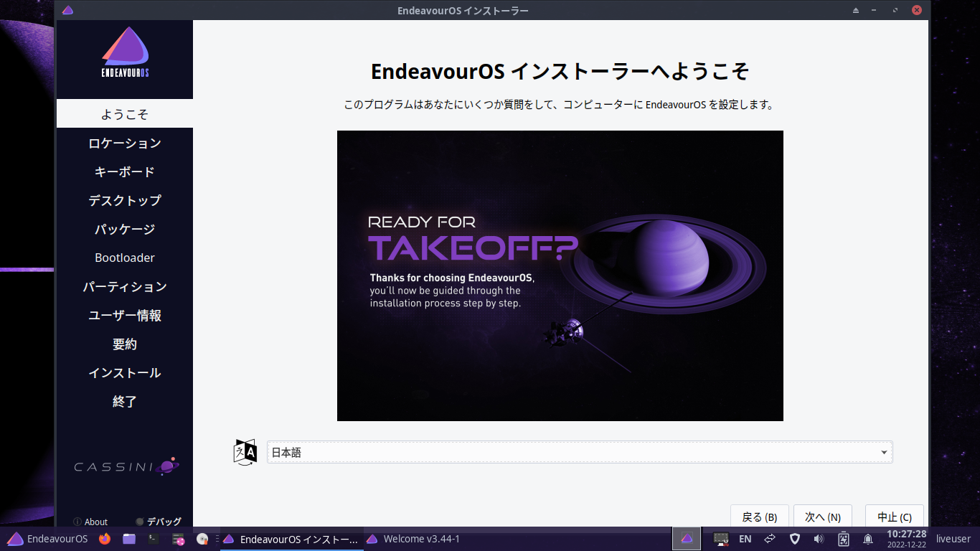The width and height of the screenshot is (980, 551).
Task: Open the volume speaker tray icon
Action: [819, 539]
